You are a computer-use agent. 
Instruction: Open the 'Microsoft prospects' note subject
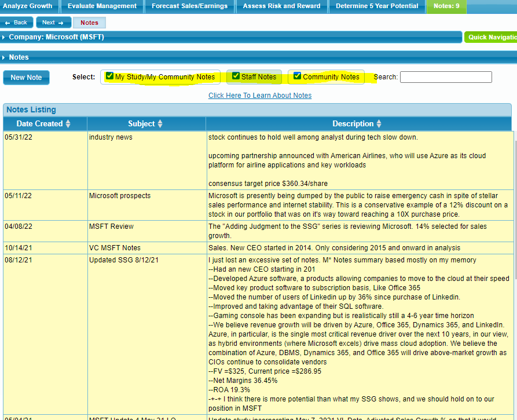click(120, 196)
